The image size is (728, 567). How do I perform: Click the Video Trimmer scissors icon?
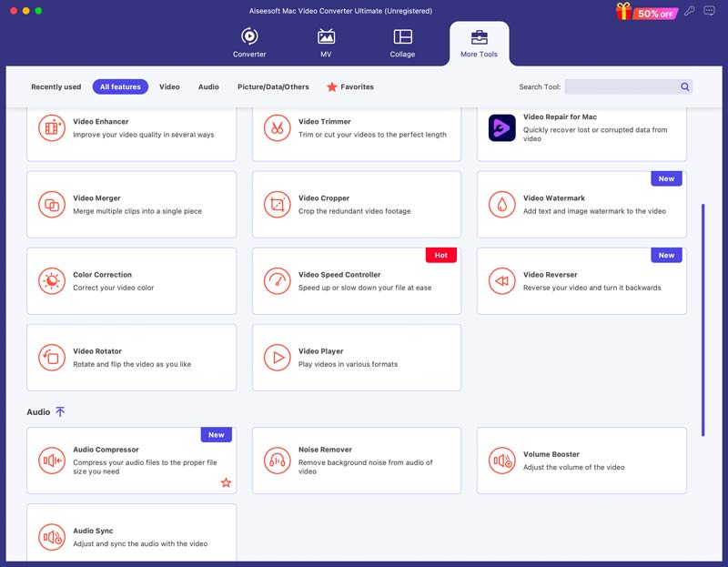click(277, 128)
